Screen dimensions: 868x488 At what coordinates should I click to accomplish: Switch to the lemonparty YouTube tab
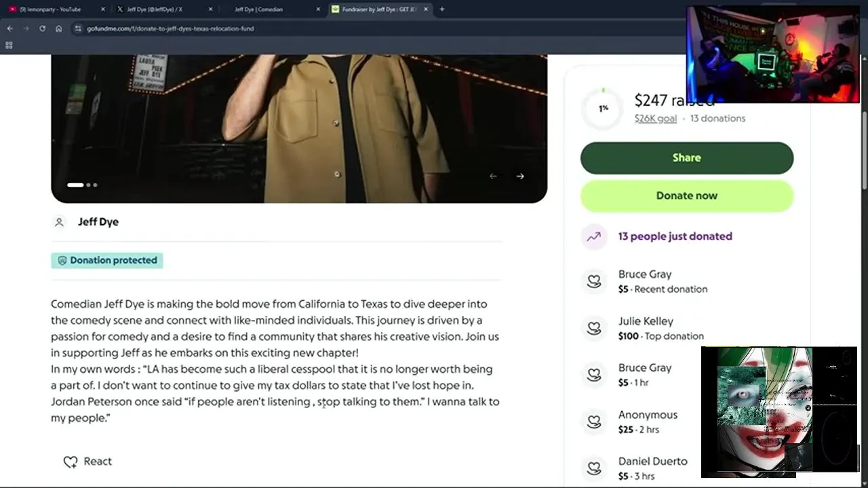pos(50,9)
